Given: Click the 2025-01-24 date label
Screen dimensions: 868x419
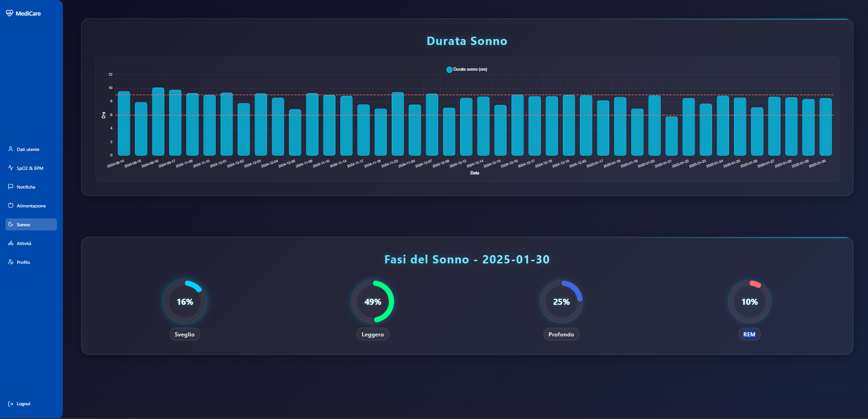Looking at the screenshot, I should click(715, 164).
